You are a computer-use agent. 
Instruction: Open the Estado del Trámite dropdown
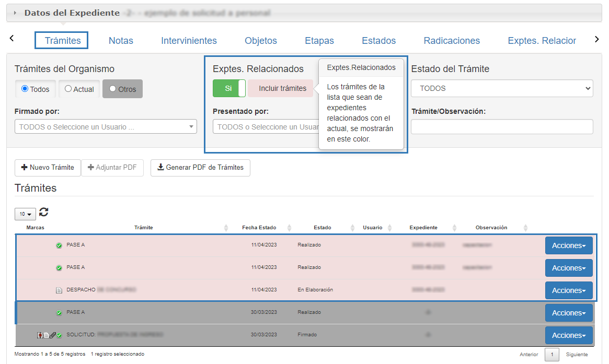click(502, 88)
